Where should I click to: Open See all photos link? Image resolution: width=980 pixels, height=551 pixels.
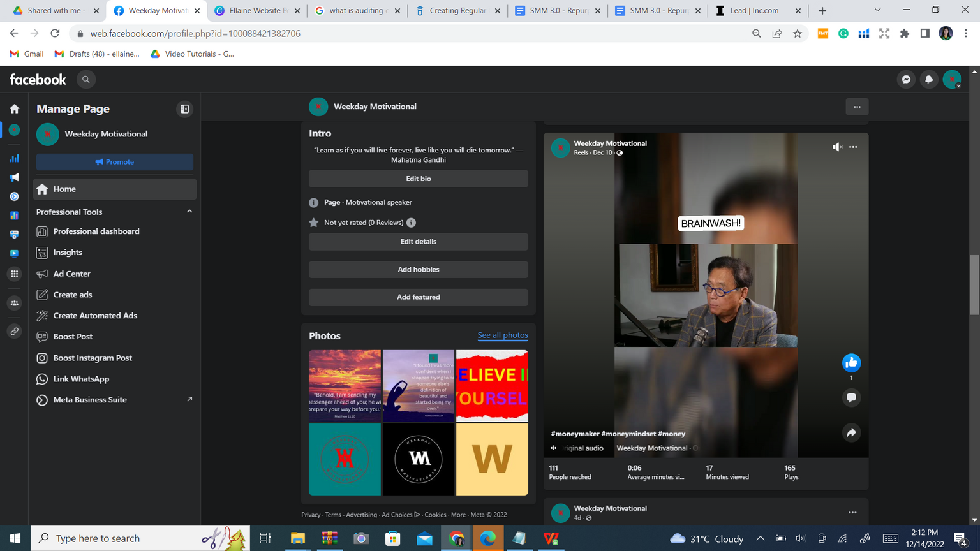click(x=503, y=335)
